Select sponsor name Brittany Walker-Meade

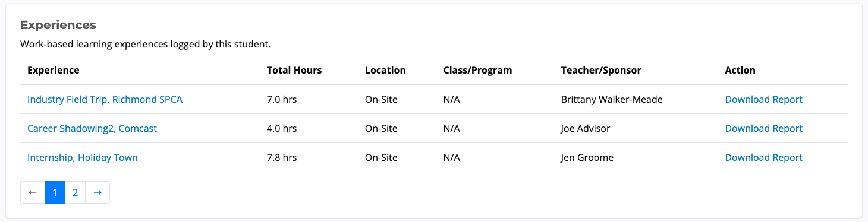click(612, 99)
